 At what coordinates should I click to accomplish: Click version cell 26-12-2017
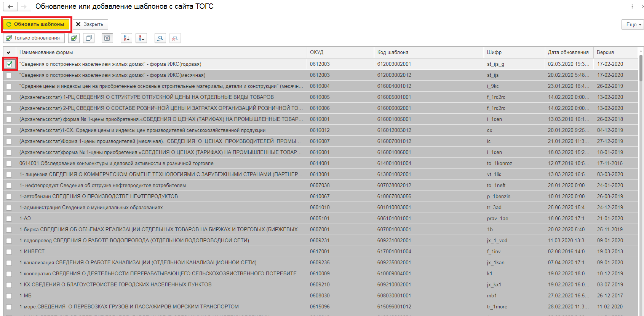(610, 296)
